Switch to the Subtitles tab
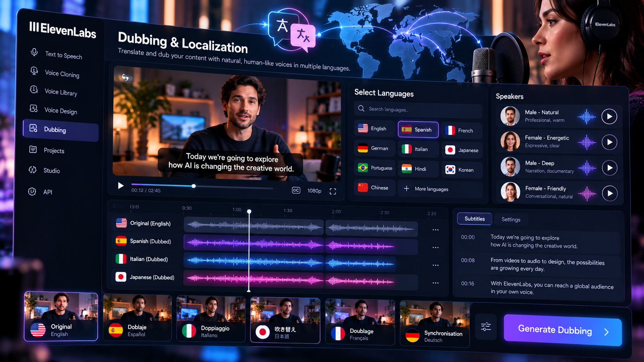Viewport: 644px width, 362px height. [475, 219]
